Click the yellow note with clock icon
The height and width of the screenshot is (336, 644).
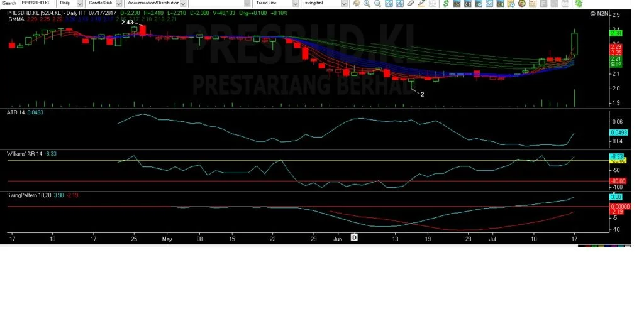(511, 3)
